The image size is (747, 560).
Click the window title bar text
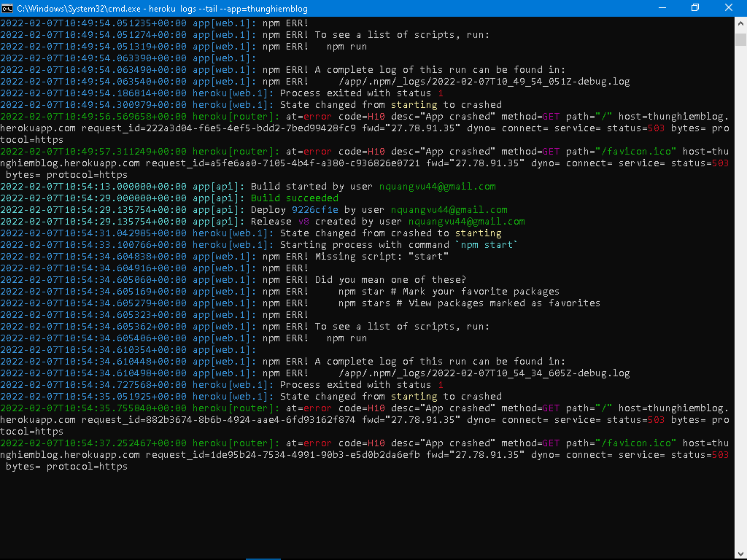click(x=162, y=9)
